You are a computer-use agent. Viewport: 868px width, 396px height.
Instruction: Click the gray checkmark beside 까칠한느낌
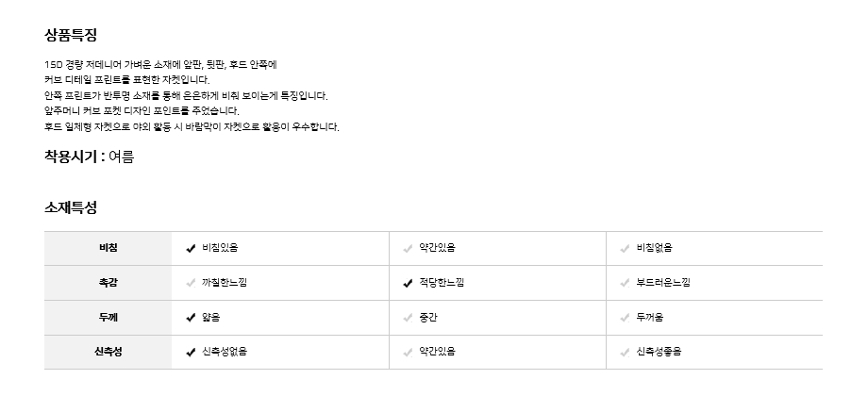click(x=191, y=283)
